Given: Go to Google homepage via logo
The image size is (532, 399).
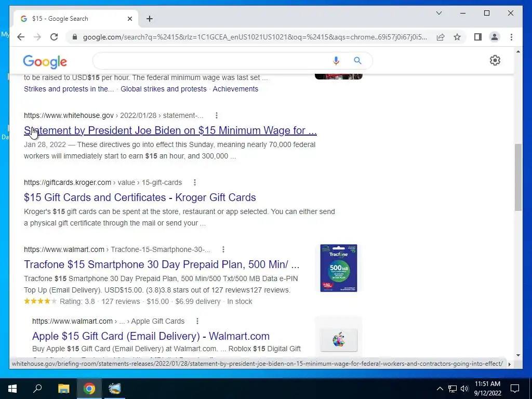Looking at the screenshot, I should point(45,62).
